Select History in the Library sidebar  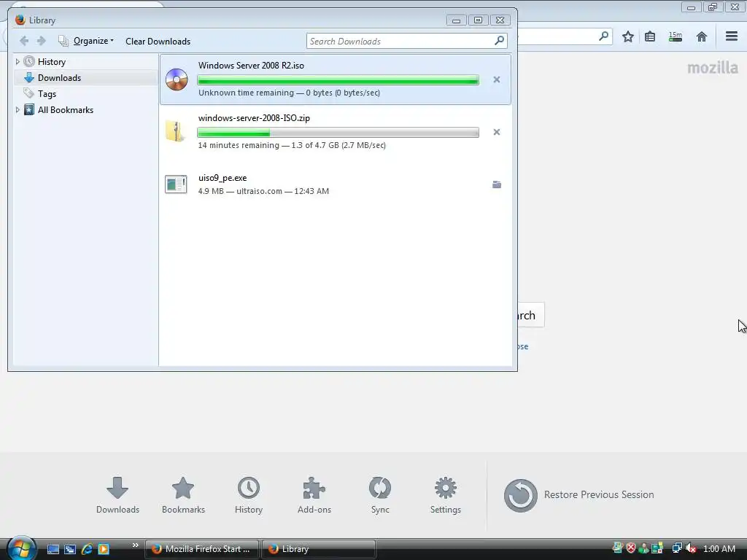click(x=52, y=62)
